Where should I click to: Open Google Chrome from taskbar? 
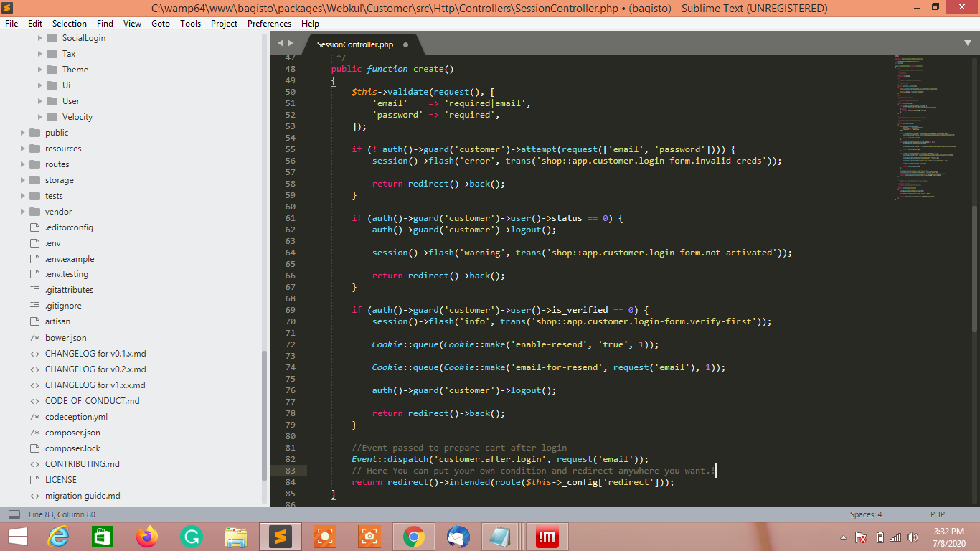click(x=414, y=537)
